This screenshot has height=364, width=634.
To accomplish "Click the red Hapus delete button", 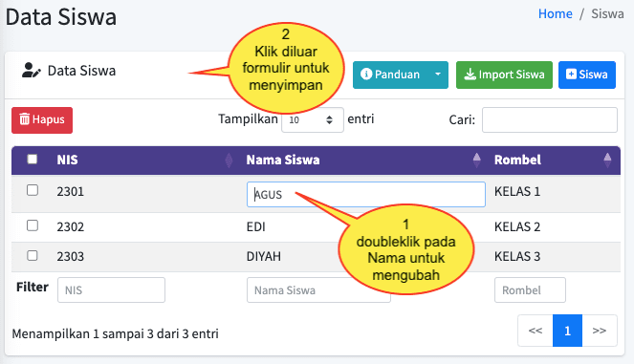I will [42, 120].
